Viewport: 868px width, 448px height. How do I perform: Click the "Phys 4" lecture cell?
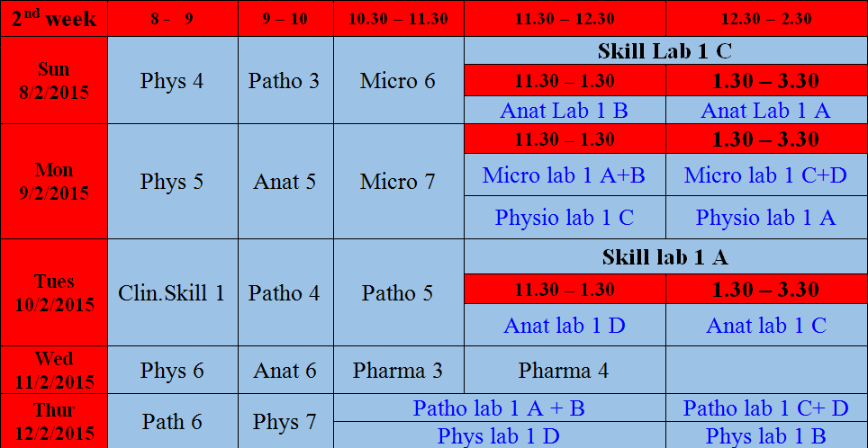click(172, 81)
